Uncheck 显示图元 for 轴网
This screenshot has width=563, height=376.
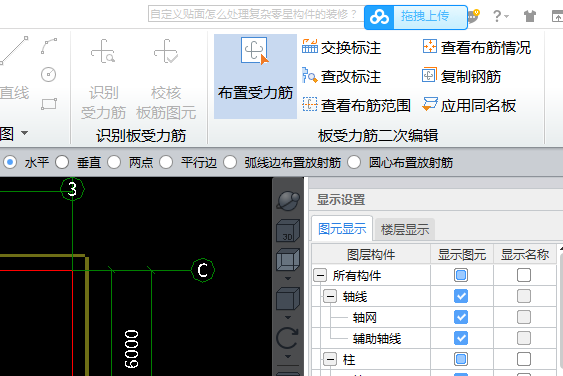pos(461,317)
